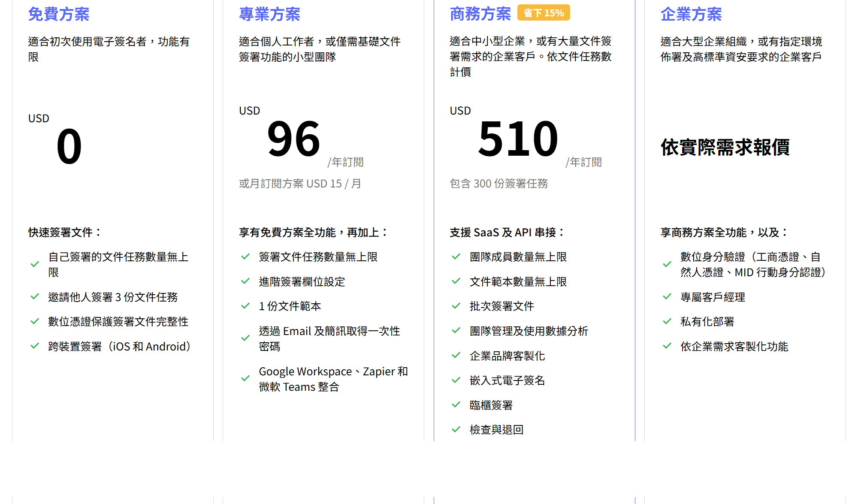Click /年訂閱 label under business plan
The image size is (861, 504).
(583, 162)
